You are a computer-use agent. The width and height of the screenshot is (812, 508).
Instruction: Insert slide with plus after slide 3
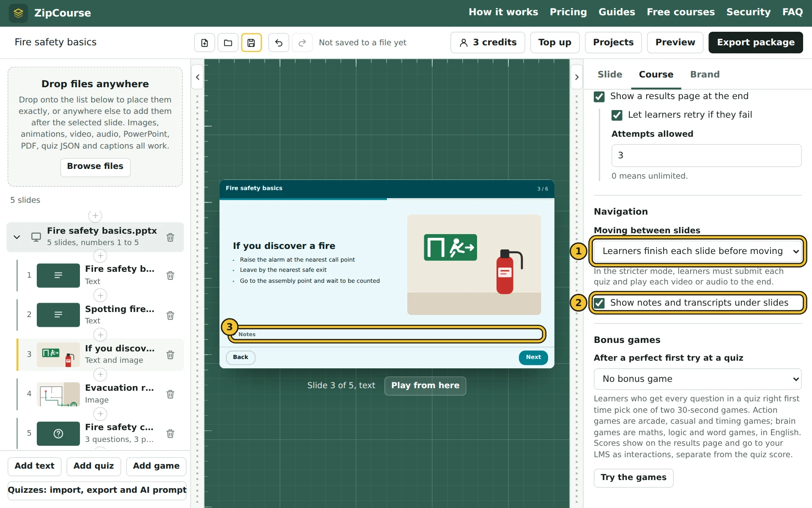[100, 375]
